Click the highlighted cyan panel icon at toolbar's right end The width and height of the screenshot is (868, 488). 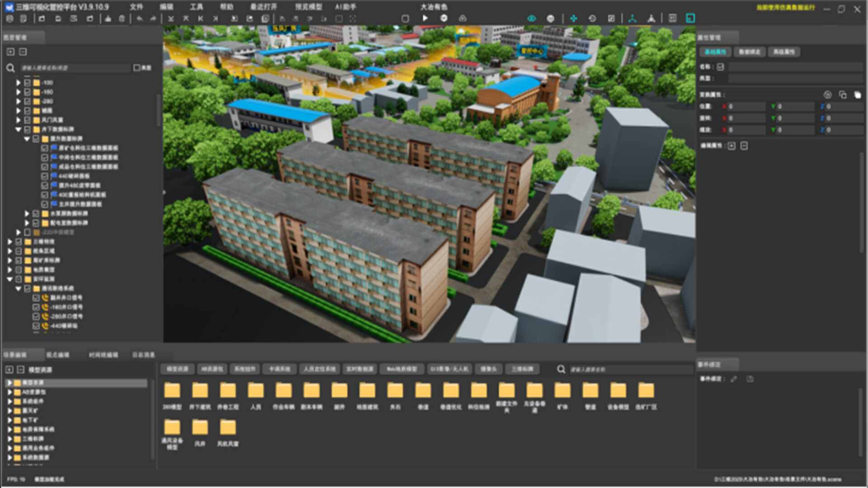pos(690,18)
